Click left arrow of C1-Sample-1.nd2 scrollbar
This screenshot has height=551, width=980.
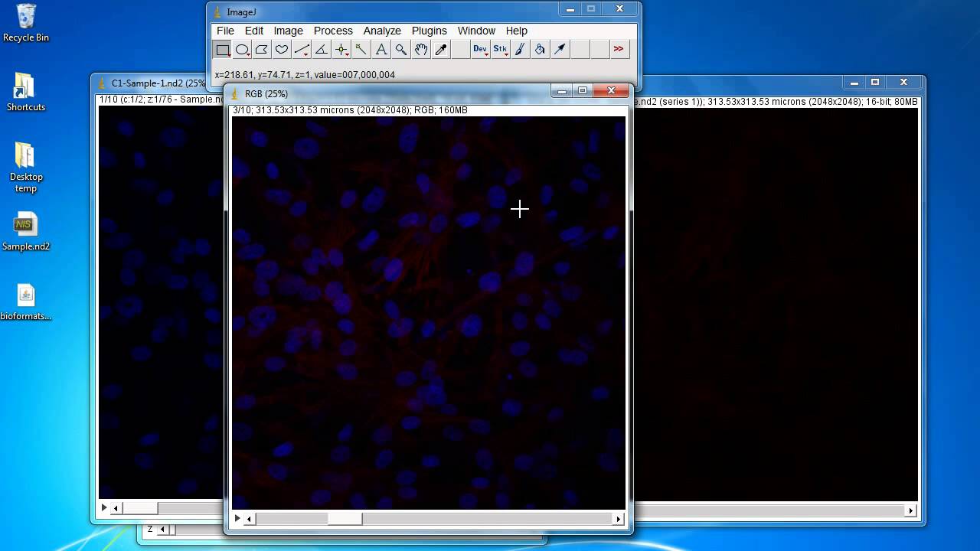[116, 508]
